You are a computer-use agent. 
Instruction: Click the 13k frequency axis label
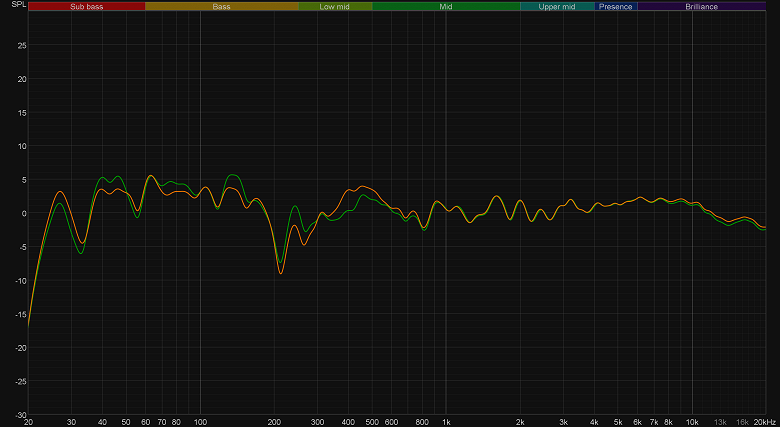(720, 422)
